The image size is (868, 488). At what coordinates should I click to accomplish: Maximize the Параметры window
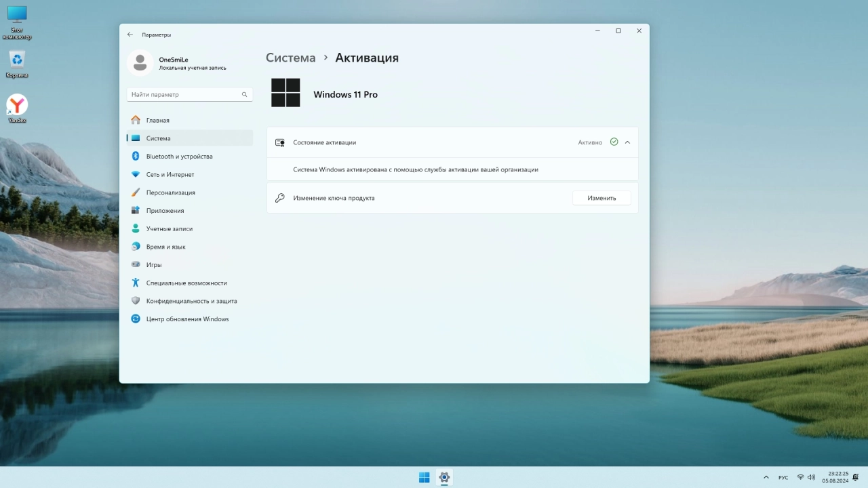618,30
